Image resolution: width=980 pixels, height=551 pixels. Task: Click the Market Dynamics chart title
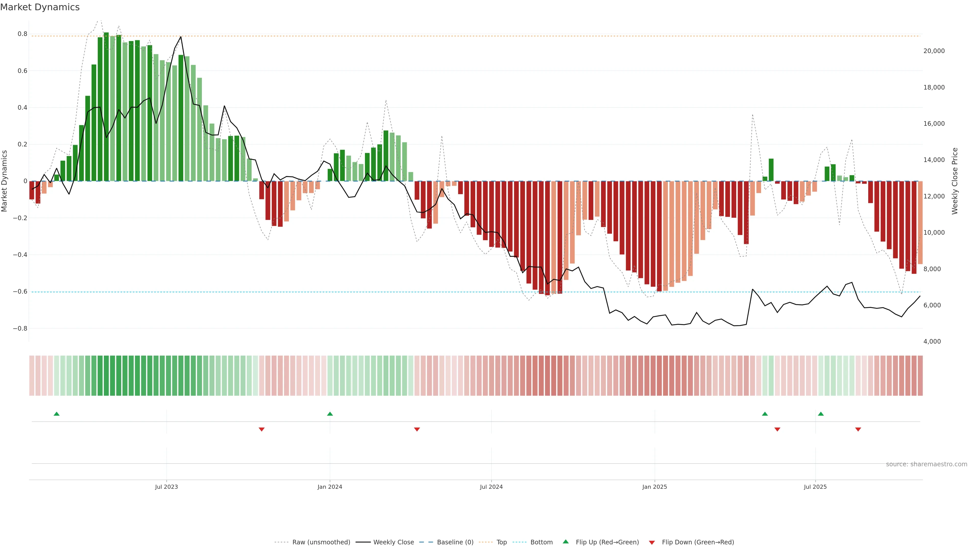click(x=40, y=7)
